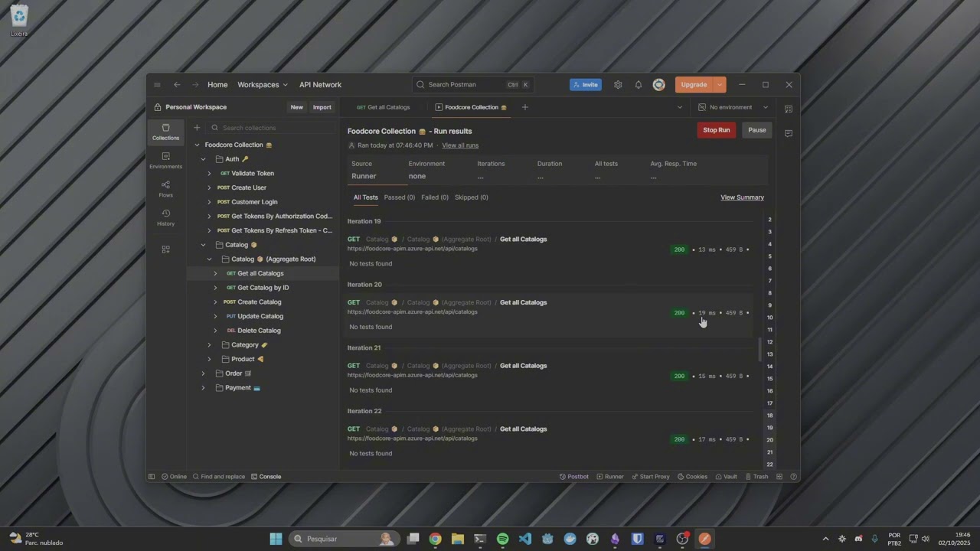Open Cookies manager
The image size is (980, 551).
coord(692,477)
